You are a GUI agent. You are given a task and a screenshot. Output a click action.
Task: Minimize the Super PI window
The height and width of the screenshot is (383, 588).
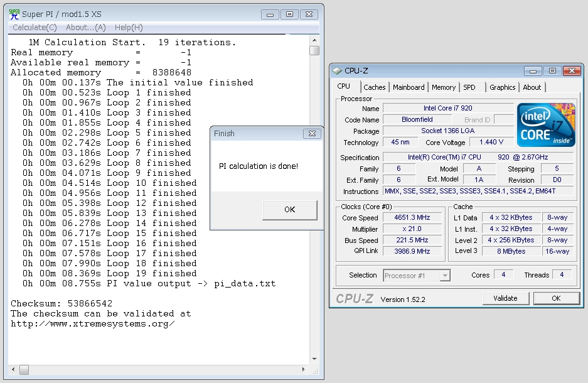(x=270, y=14)
